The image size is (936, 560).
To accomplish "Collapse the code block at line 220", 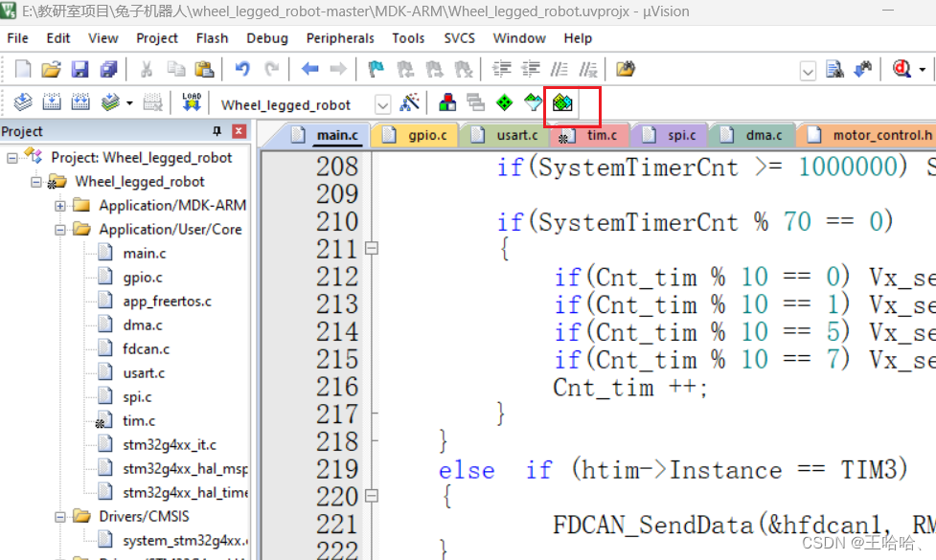I will click(372, 496).
